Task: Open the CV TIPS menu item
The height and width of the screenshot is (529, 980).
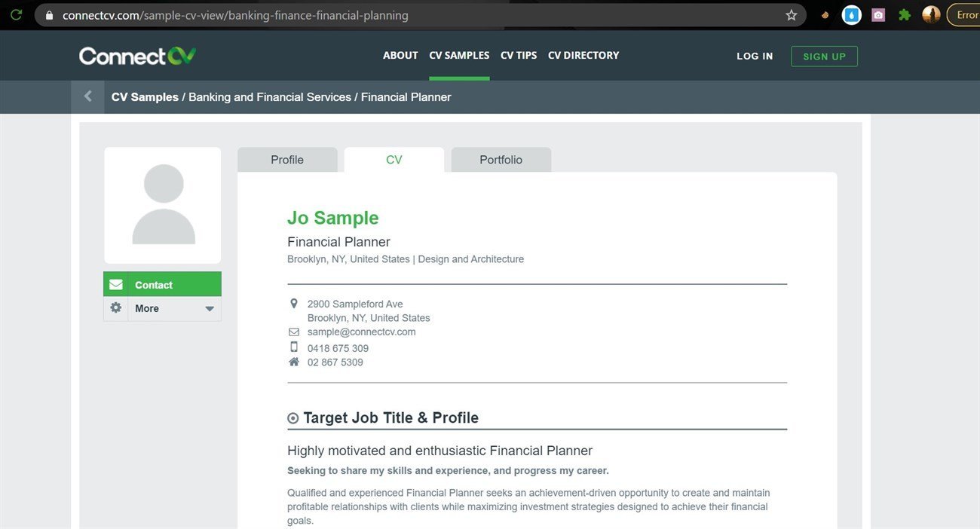Action: click(x=519, y=54)
